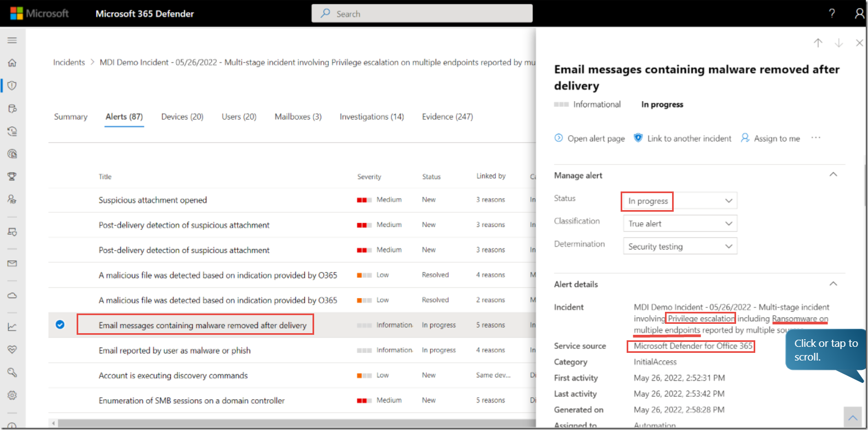Collapse the Manage alert section
This screenshot has height=430, width=868.
833,175
